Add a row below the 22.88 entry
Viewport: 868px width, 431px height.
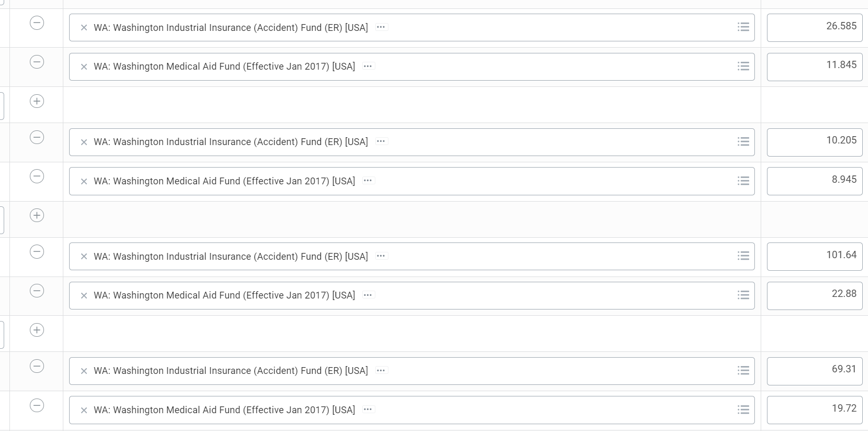click(37, 330)
